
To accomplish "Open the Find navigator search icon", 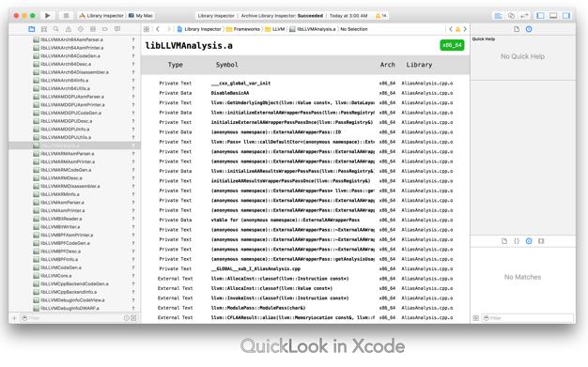I will (55, 29).
